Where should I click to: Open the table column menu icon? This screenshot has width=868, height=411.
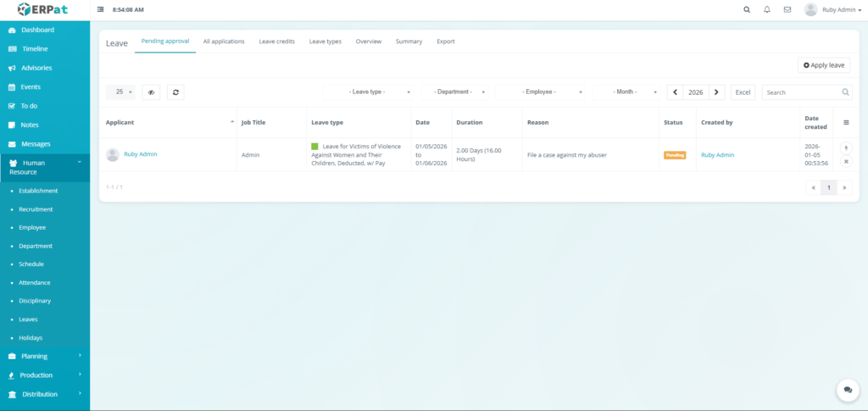coord(846,123)
